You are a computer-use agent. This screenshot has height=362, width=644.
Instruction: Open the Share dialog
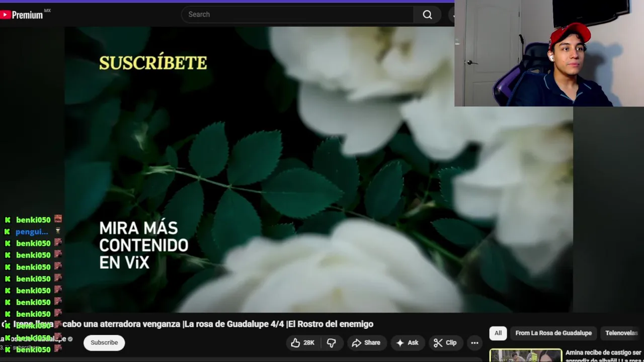[366, 343]
